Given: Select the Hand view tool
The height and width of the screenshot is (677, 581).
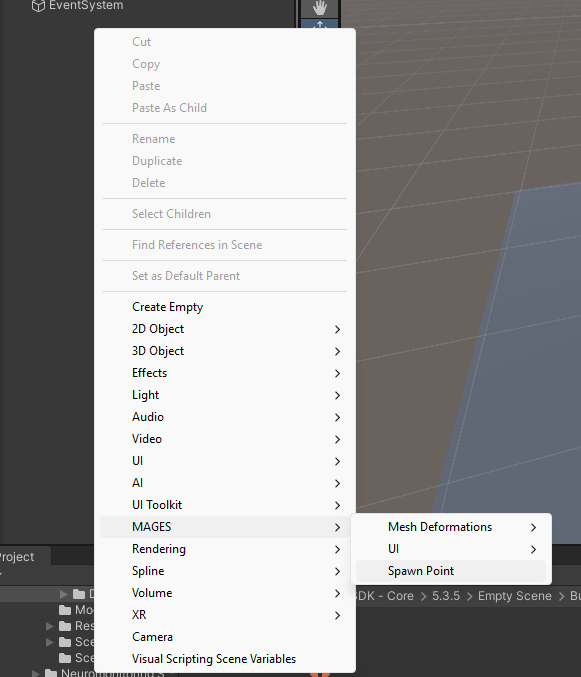Looking at the screenshot, I should coord(320,7).
